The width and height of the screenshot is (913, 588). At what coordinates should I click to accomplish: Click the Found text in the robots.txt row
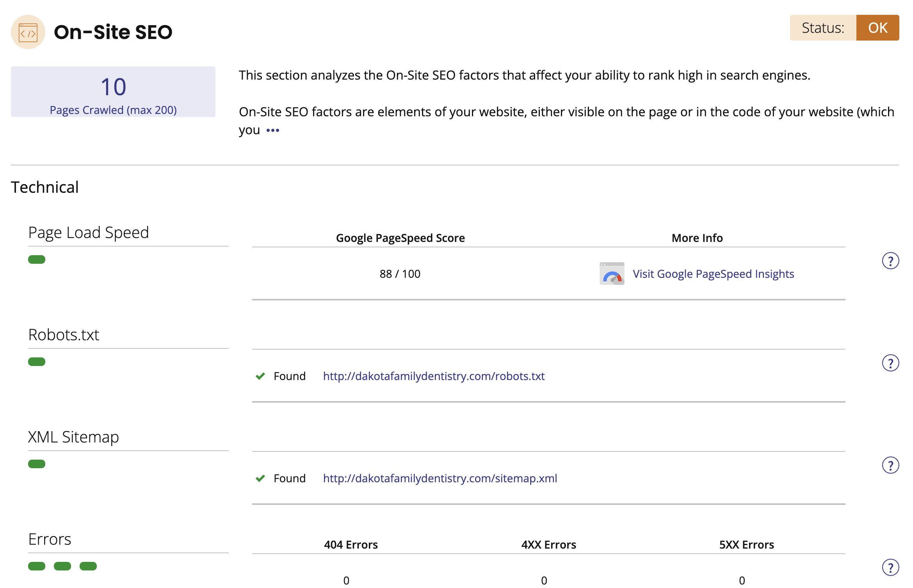(290, 376)
